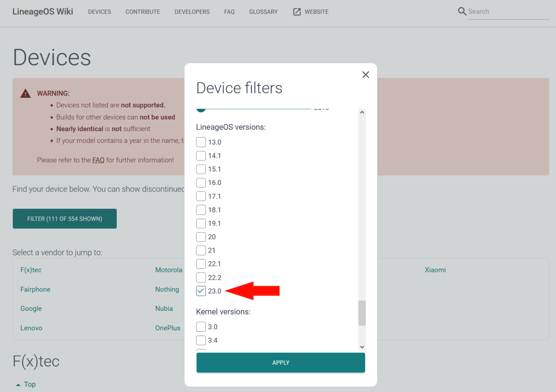Apply the device filters
556x392 pixels.
[280, 363]
